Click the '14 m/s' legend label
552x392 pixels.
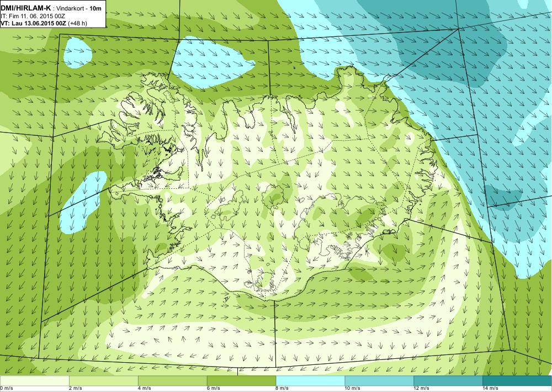pyautogui.click(x=491, y=389)
